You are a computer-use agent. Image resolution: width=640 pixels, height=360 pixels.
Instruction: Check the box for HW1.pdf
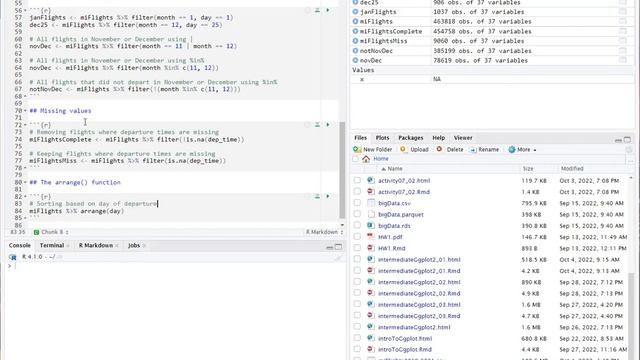pyautogui.click(x=357, y=237)
